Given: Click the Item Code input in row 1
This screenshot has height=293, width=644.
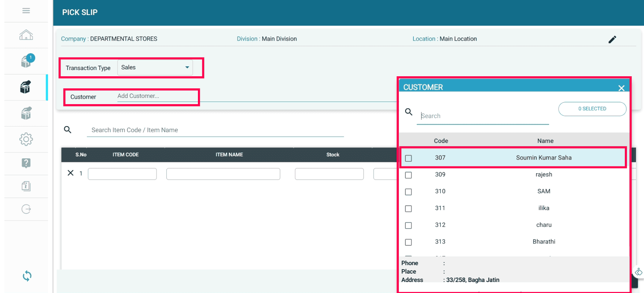Looking at the screenshot, I should [122, 174].
